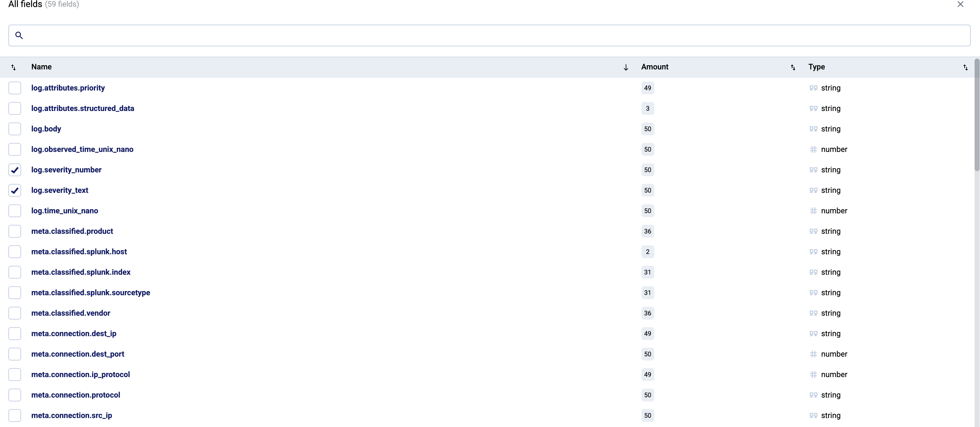Click the Amount column header

[654, 67]
